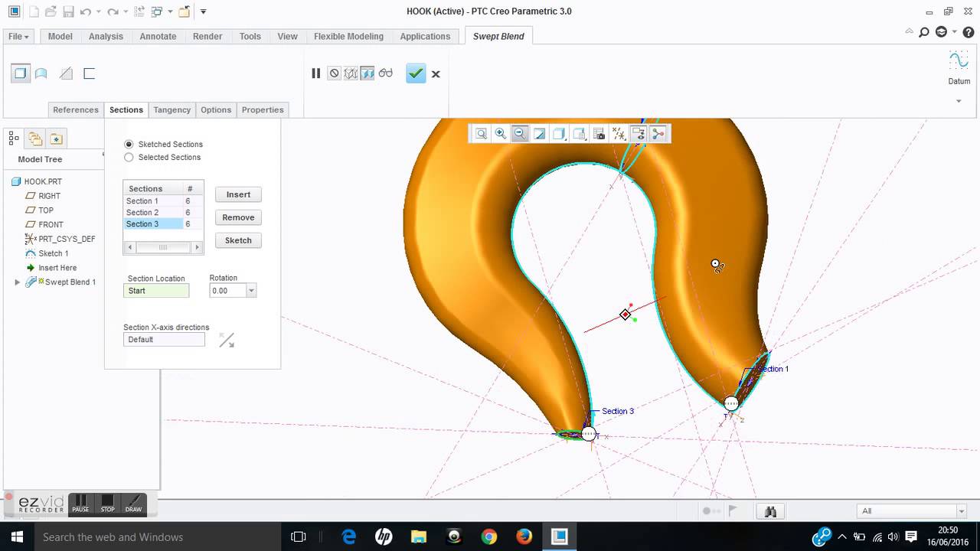
Task: Open Microsoft Edge from the taskbar
Action: (348, 536)
